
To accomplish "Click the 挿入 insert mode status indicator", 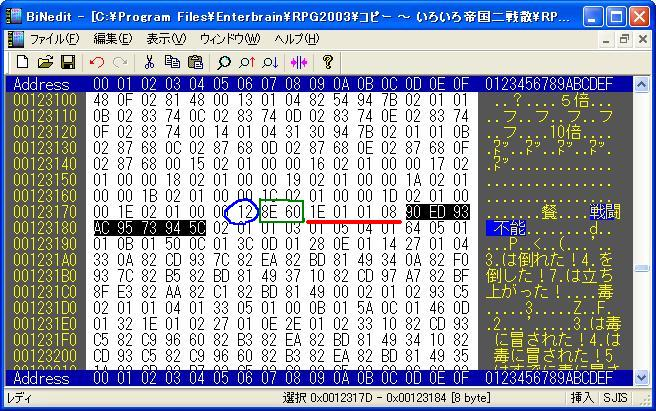I will coord(582,398).
